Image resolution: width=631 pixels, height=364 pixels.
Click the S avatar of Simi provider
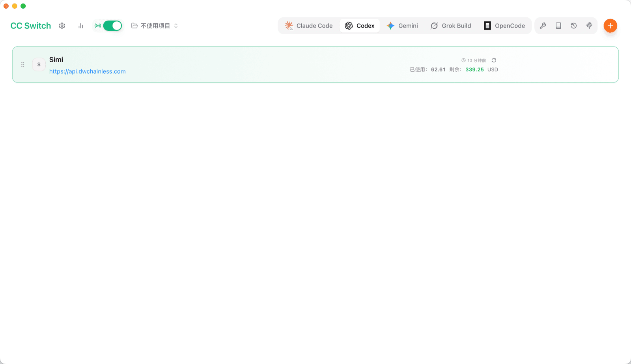pyautogui.click(x=39, y=64)
